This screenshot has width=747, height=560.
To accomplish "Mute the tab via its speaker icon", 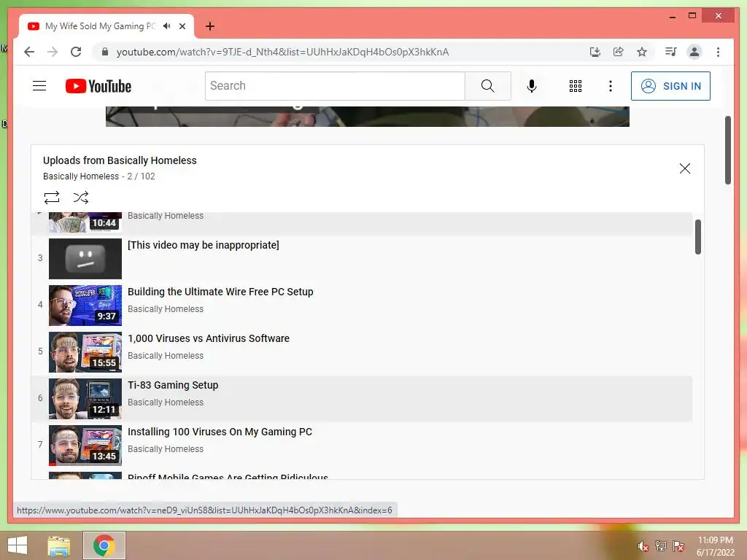I will [x=167, y=26].
